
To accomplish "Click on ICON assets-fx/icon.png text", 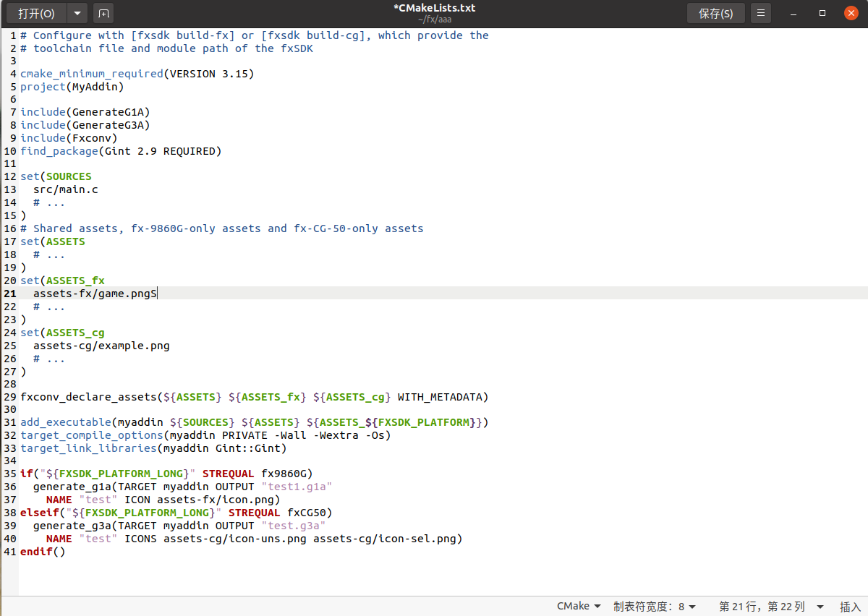I will (199, 500).
